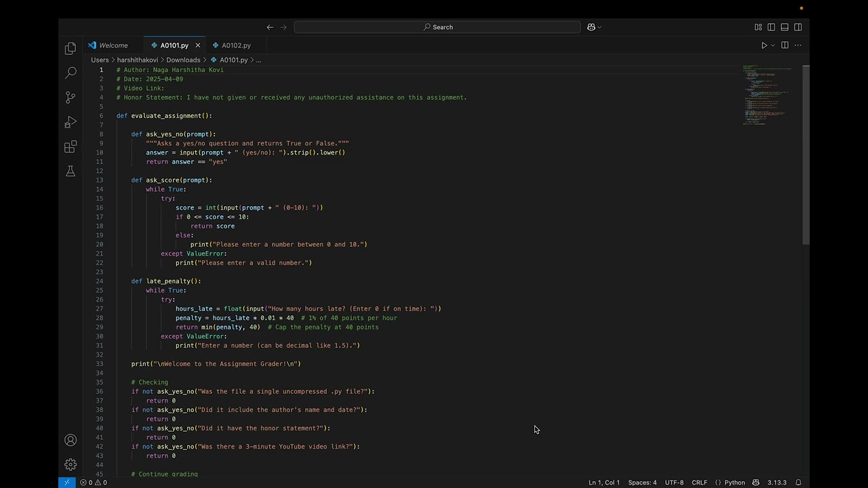Open the Downloads breadcrumb segment
868x488 pixels.
click(183, 60)
